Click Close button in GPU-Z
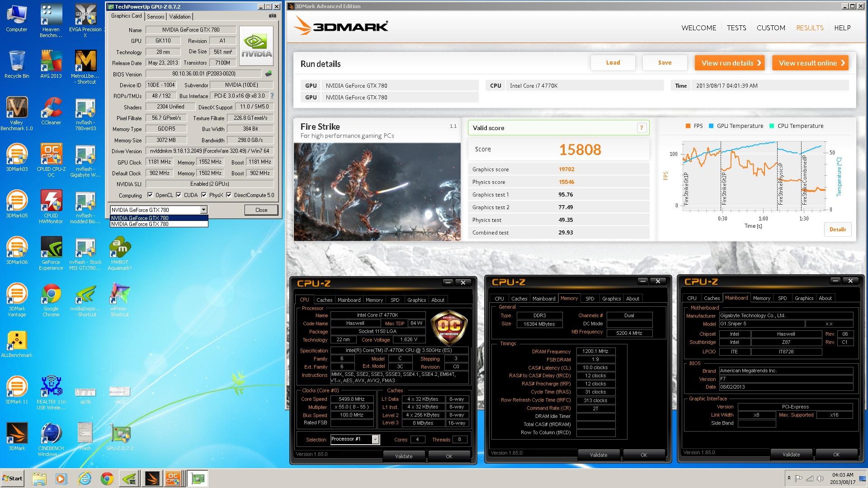 pos(261,210)
